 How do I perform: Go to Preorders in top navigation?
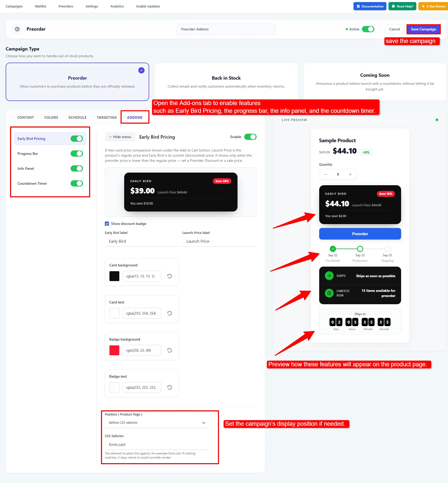pyautogui.click(x=66, y=6)
